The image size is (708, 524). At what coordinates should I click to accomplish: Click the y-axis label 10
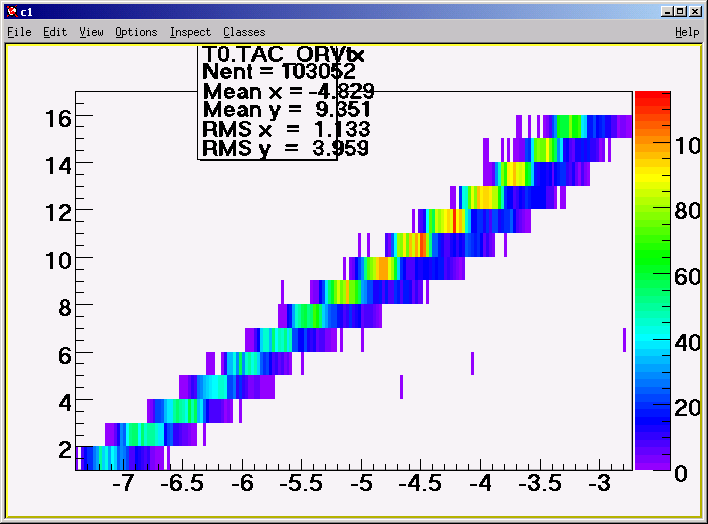58,261
